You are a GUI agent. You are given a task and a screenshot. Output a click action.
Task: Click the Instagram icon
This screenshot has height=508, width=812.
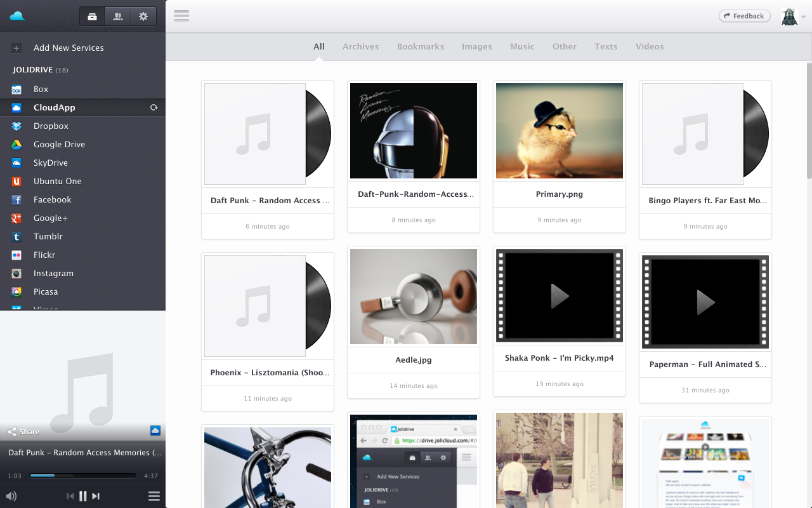(17, 274)
